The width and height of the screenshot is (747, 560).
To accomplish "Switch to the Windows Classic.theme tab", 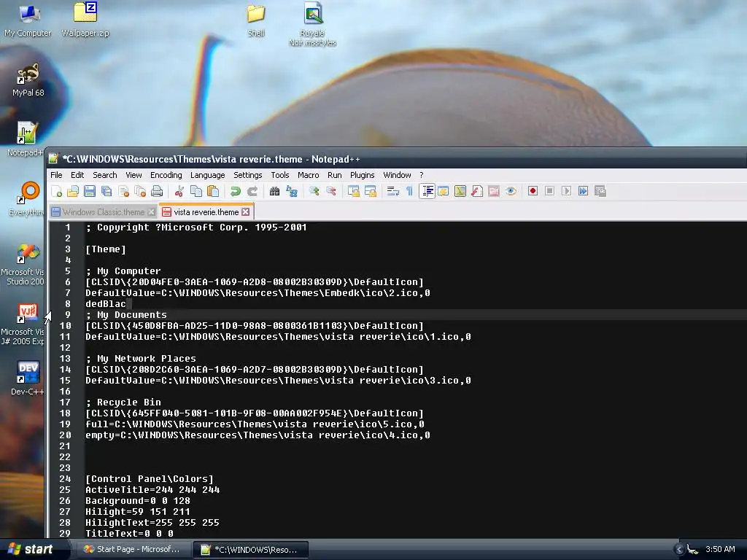I will point(103,212).
